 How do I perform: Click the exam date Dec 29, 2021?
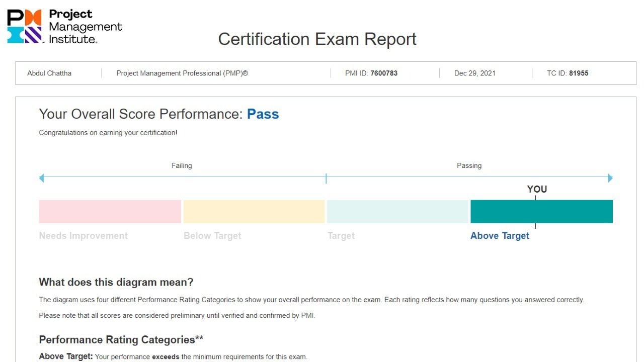(x=474, y=73)
